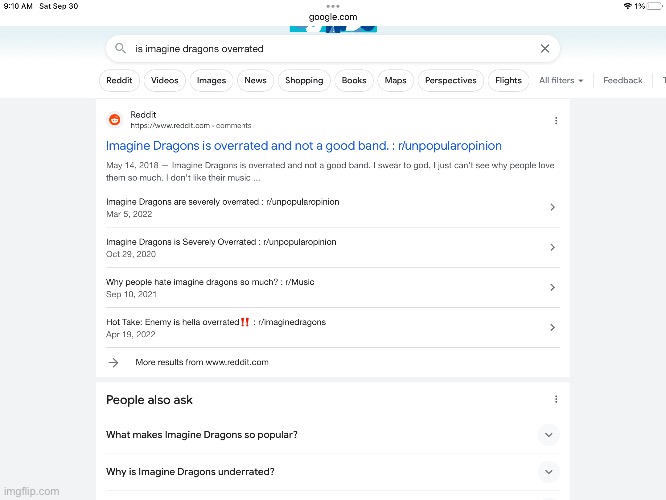Open chevron for severely overrated Mar 2022 thread

tap(552, 207)
